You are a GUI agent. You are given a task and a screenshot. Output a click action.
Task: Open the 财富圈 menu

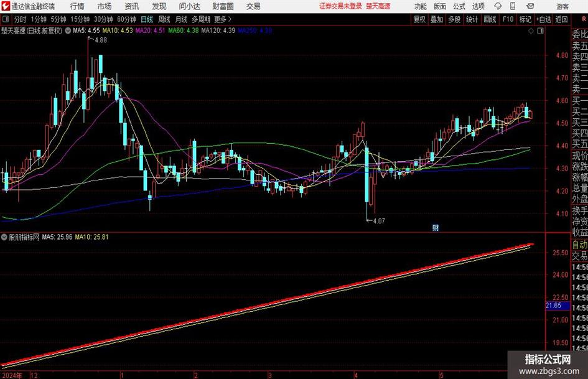pos(223,6)
